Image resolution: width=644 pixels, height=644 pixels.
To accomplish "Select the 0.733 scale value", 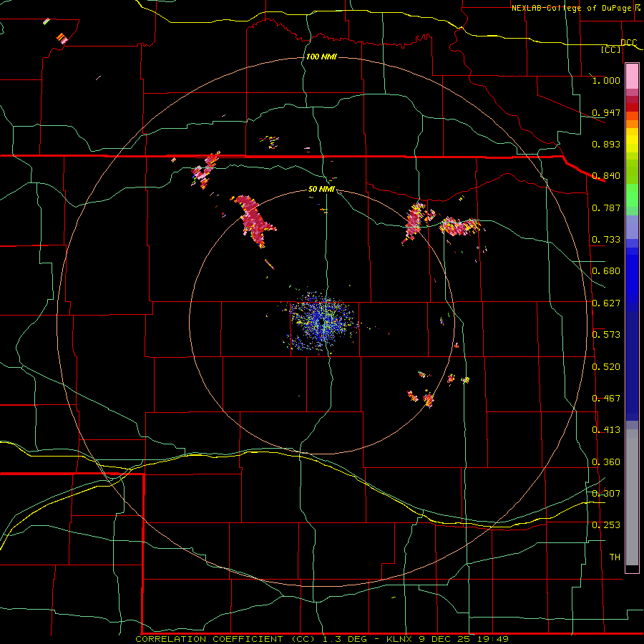I will (606, 240).
